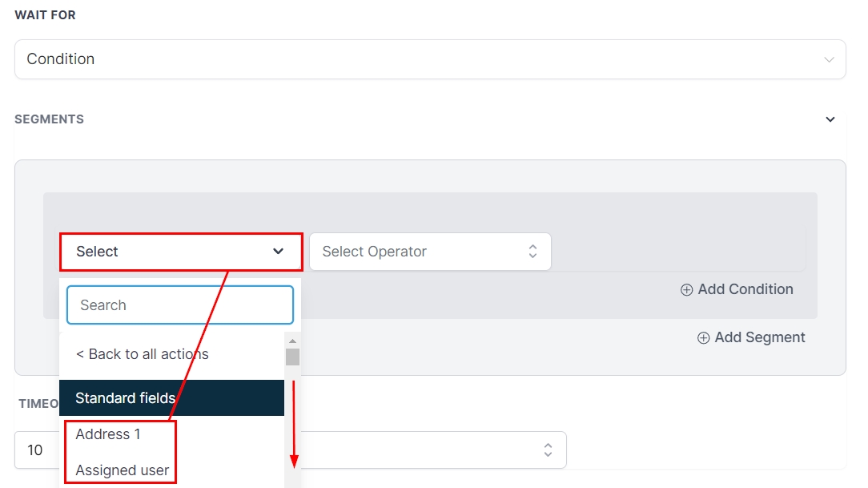Select the Standard fields category

[x=171, y=398]
